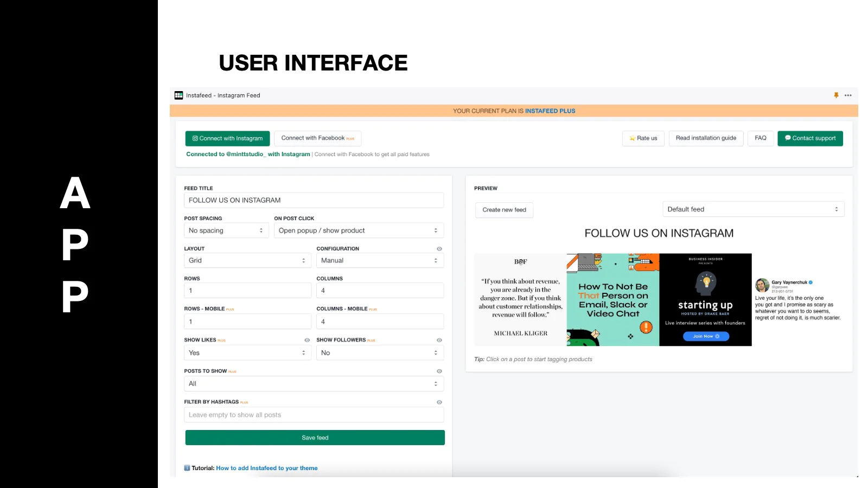
Task: Select the How To Not Be post thumbnail
Action: (x=613, y=300)
